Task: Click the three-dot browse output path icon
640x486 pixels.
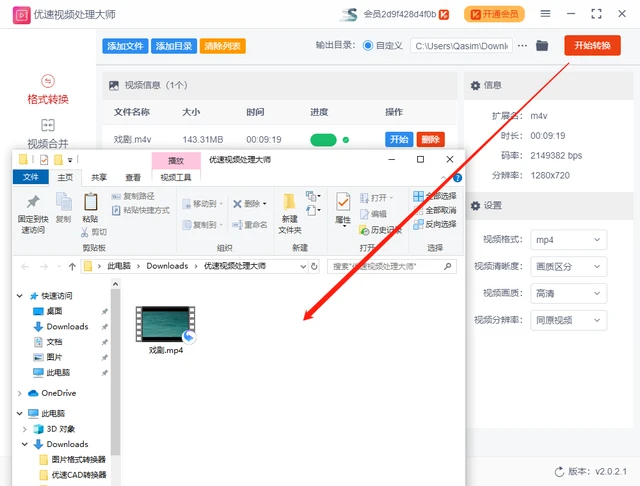Action: tap(523, 46)
